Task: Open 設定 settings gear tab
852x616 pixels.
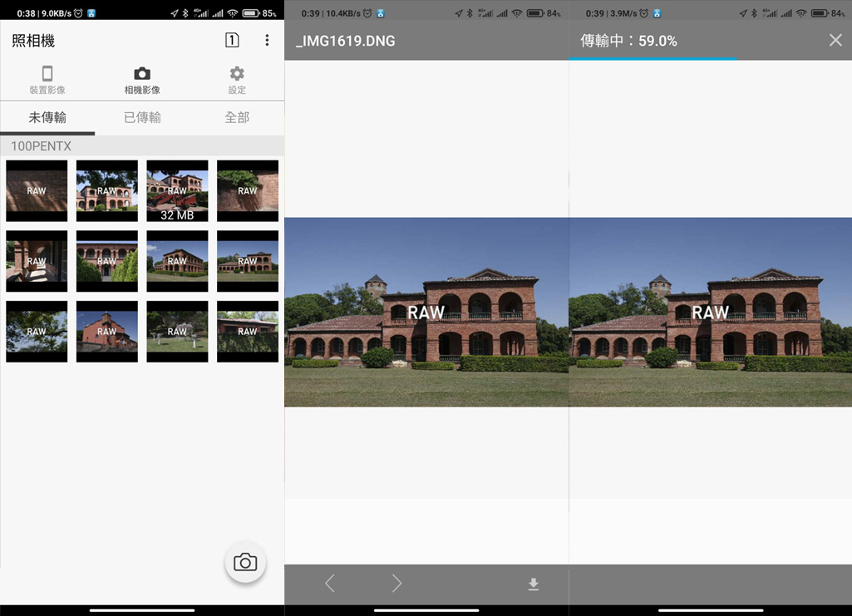Action: pyautogui.click(x=237, y=80)
